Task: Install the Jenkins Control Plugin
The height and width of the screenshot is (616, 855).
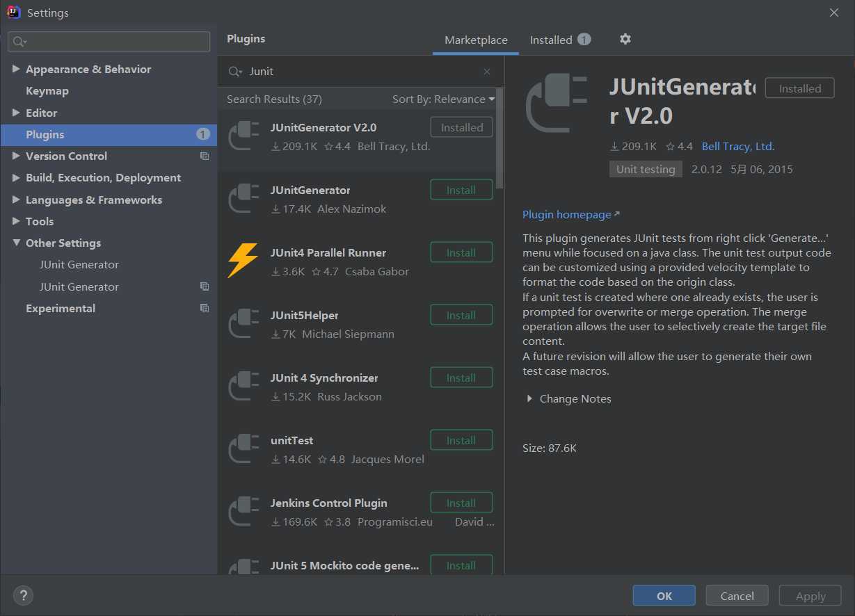Action: (x=461, y=503)
